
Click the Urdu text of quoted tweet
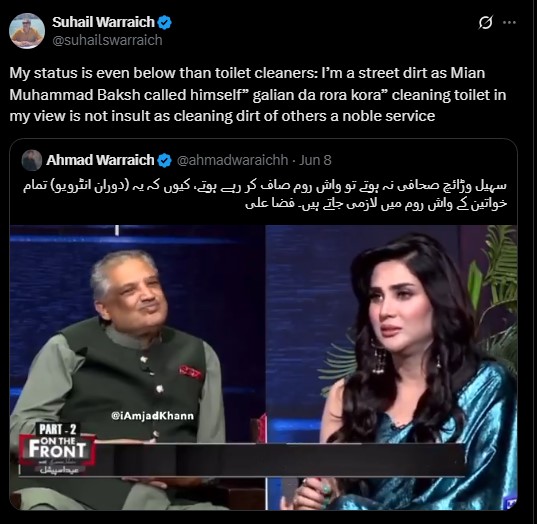pos(265,194)
